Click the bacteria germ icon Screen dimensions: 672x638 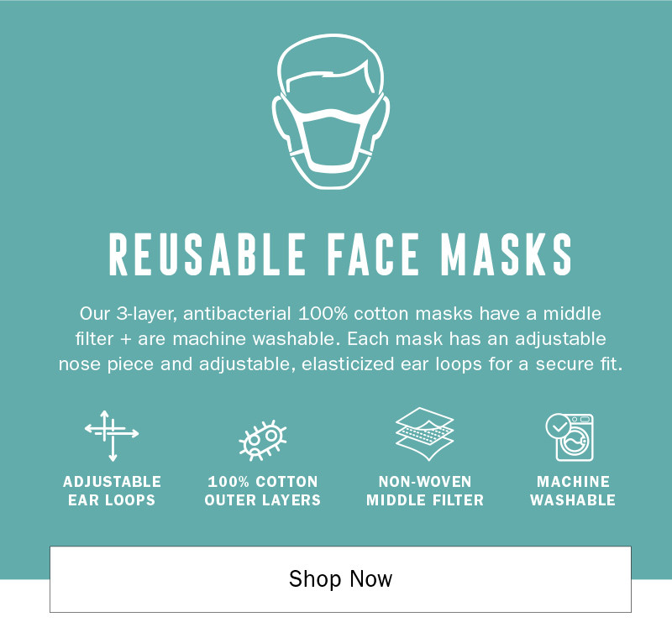pos(263,440)
